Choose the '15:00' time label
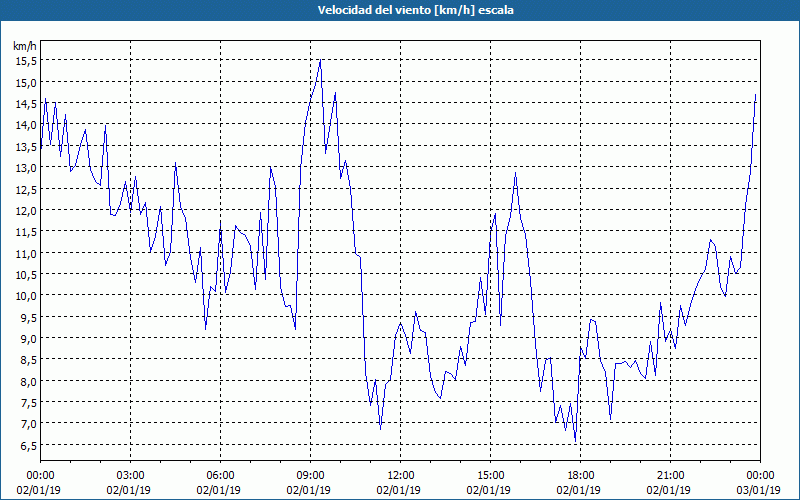The image size is (800, 500). pyautogui.click(x=490, y=476)
